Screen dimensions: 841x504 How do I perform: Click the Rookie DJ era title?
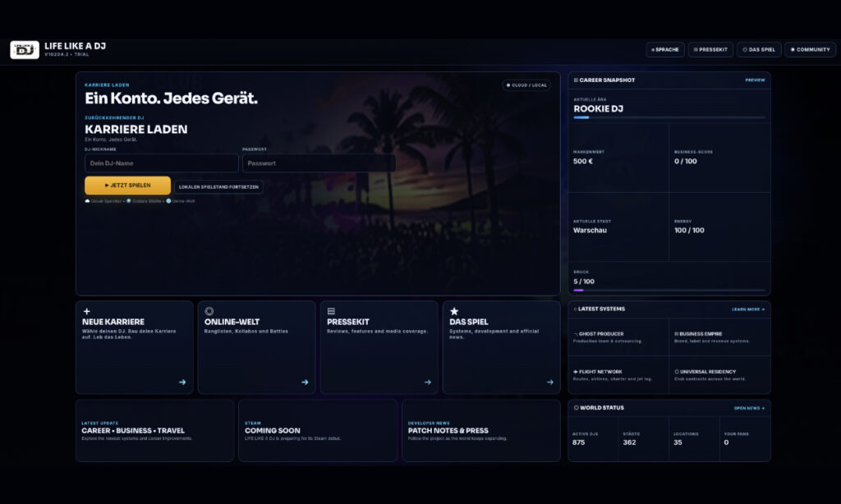tap(599, 109)
